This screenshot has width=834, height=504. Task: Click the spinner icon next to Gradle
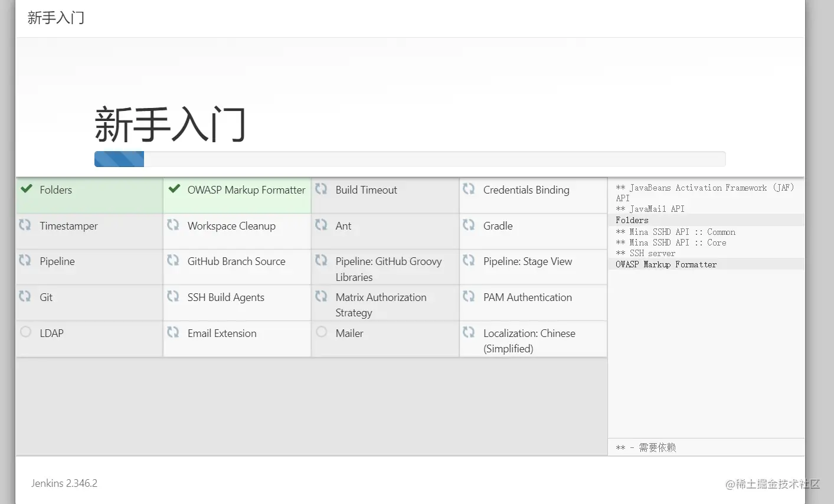[x=469, y=225]
